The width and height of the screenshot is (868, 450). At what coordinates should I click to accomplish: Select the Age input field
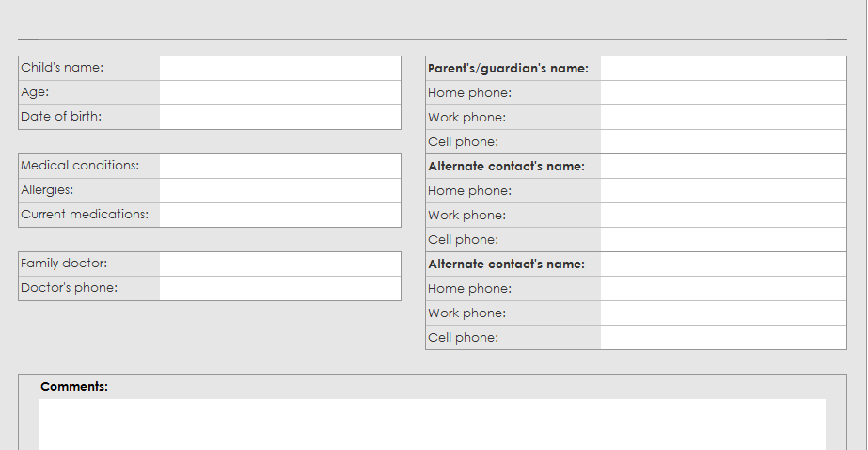coord(279,92)
